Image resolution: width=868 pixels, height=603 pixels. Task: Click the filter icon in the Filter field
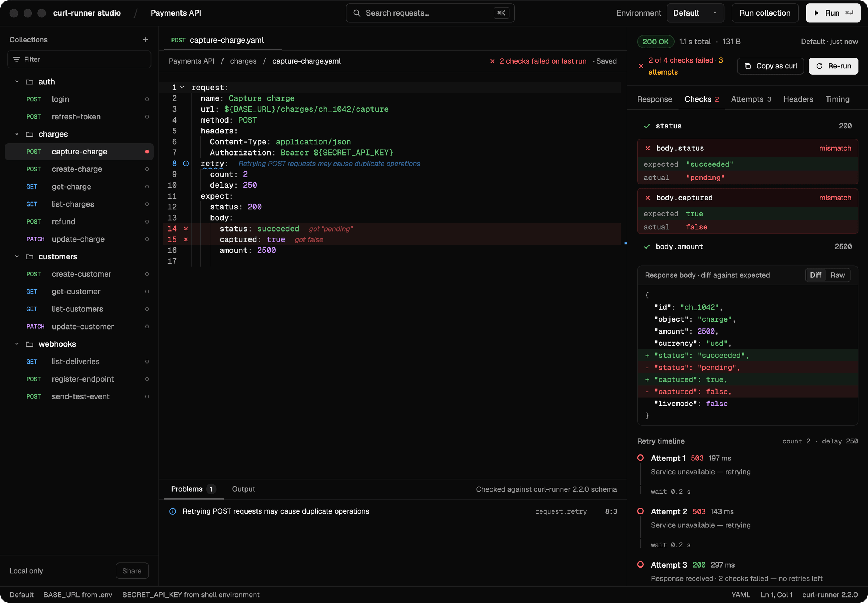[x=16, y=59]
